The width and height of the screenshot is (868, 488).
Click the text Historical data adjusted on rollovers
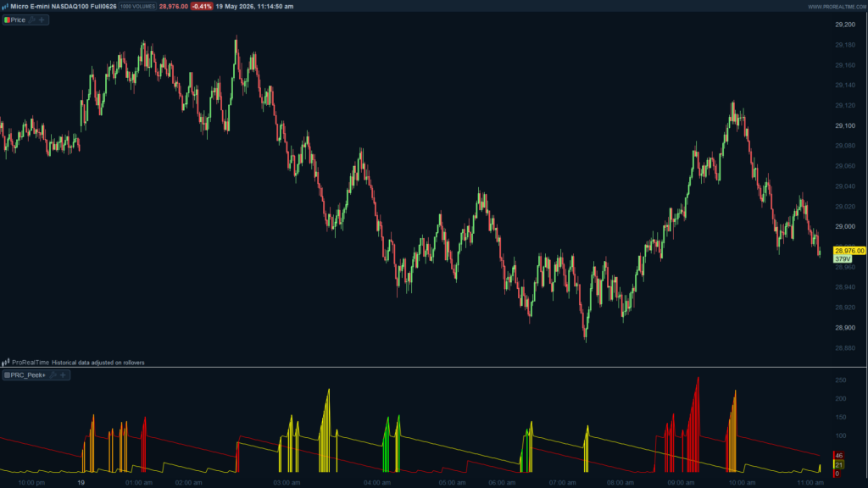click(98, 363)
